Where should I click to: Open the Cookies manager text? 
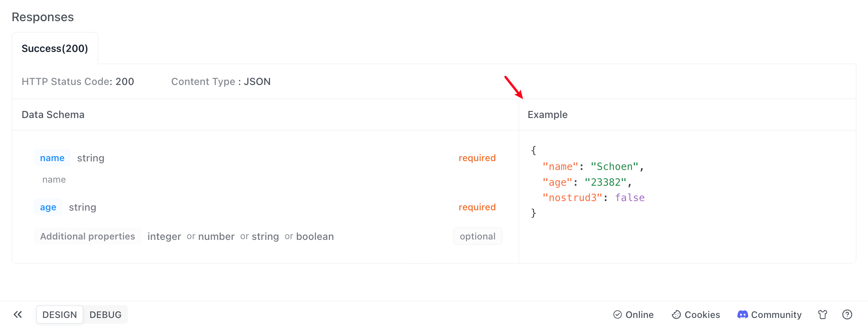[702, 314]
